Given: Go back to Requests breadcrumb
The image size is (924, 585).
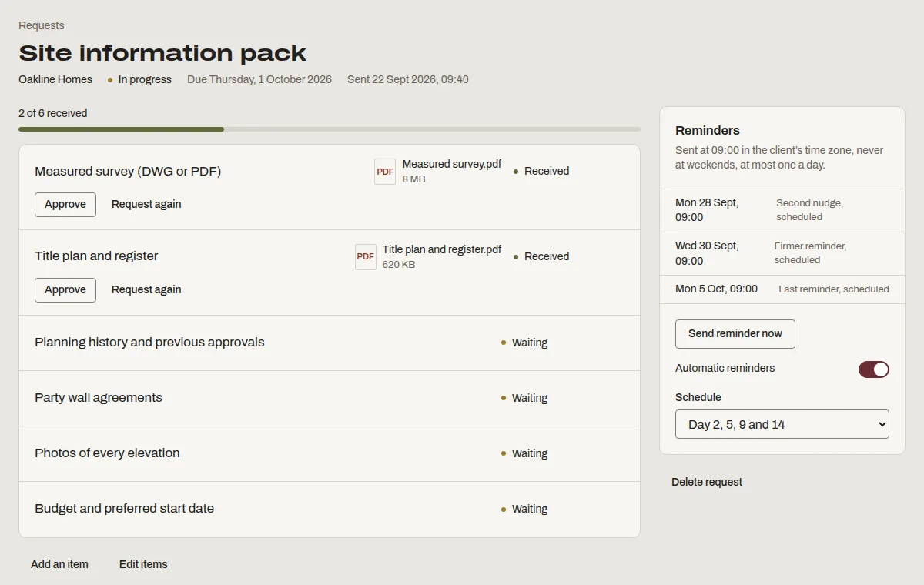Looking at the screenshot, I should (42, 25).
